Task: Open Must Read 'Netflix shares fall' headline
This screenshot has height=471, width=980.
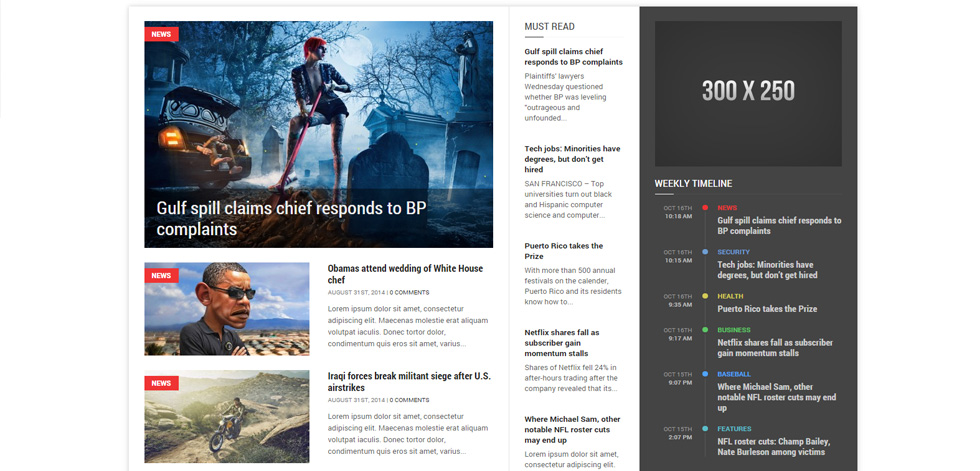Action: [562, 343]
